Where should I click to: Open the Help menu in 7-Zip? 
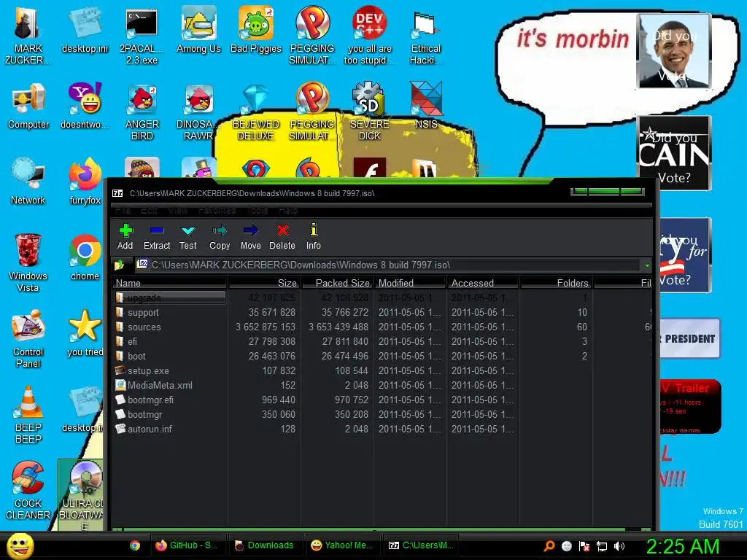(288, 210)
